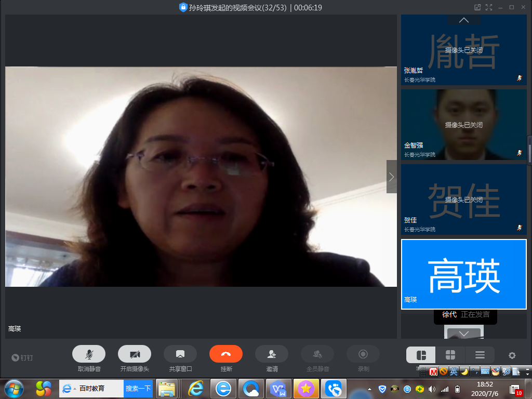Click the 共享窗口 share window icon
Screen dimensions: 532x399
[180, 354]
